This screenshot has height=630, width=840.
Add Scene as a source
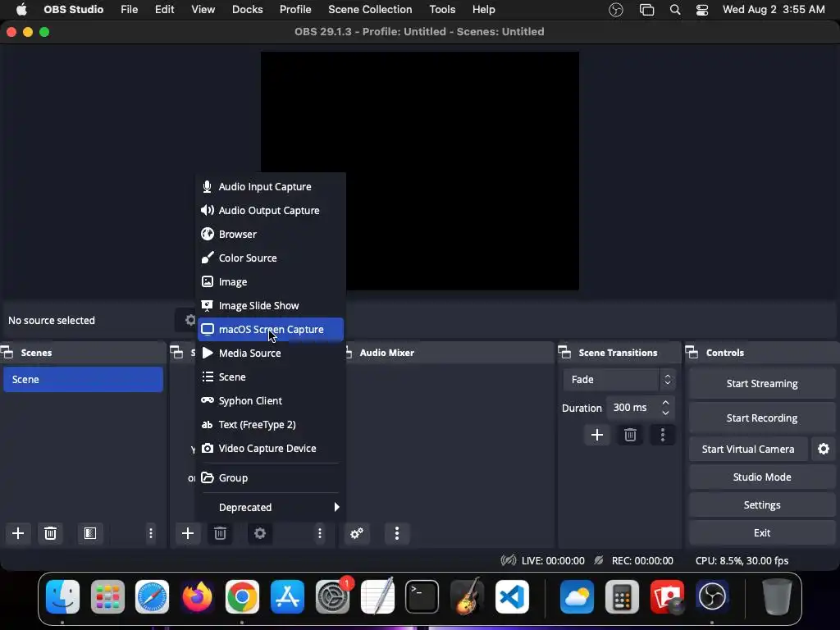pos(271,377)
